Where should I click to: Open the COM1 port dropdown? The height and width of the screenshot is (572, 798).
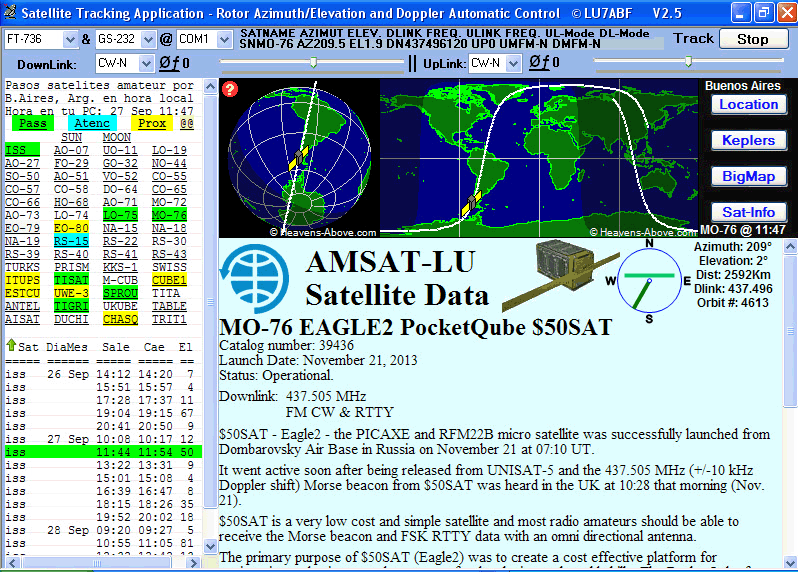[224, 39]
